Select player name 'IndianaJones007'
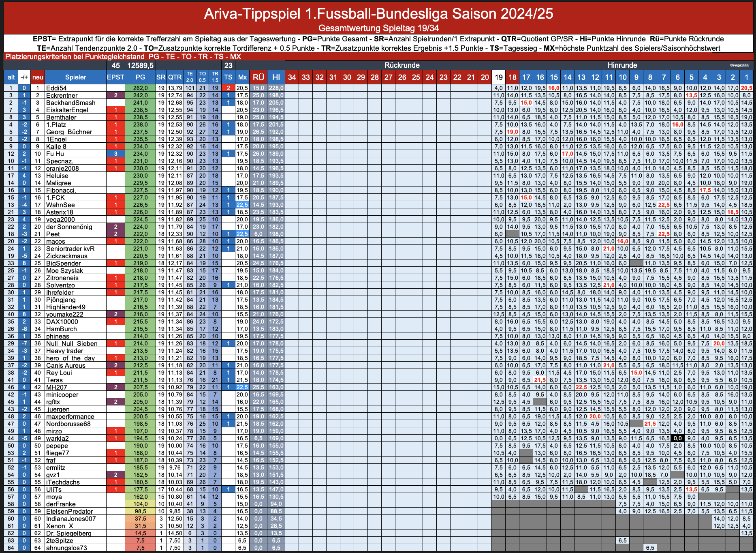The width and height of the screenshot is (756, 553). tap(71, 519)
